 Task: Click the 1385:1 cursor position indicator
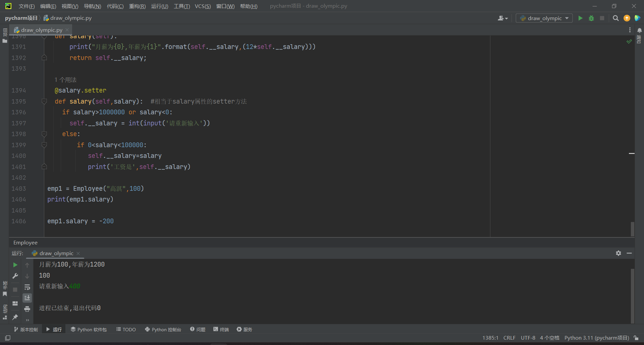(490, 338)
